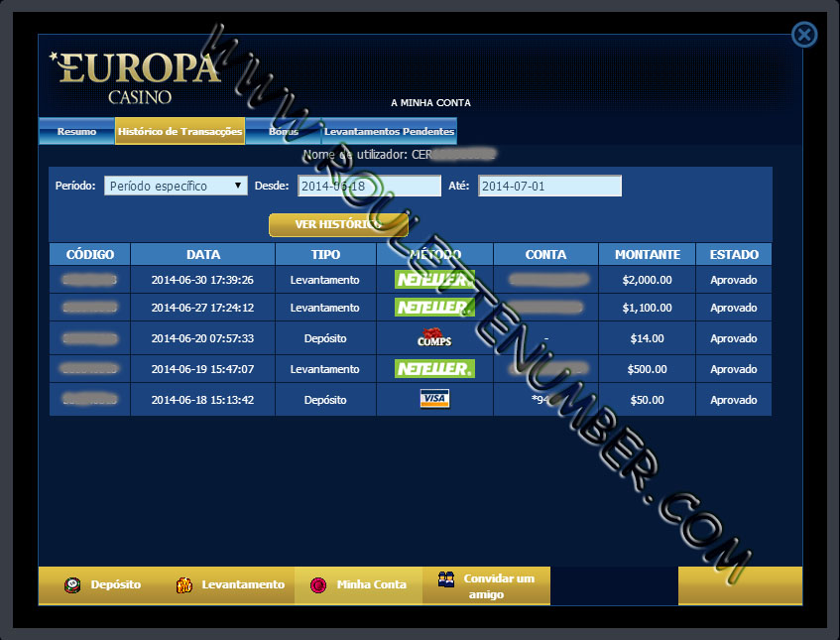The width and height of the screenshot is (840, 640).
Task: Click Aprovado status in $14.00 row
Action: 734,338
